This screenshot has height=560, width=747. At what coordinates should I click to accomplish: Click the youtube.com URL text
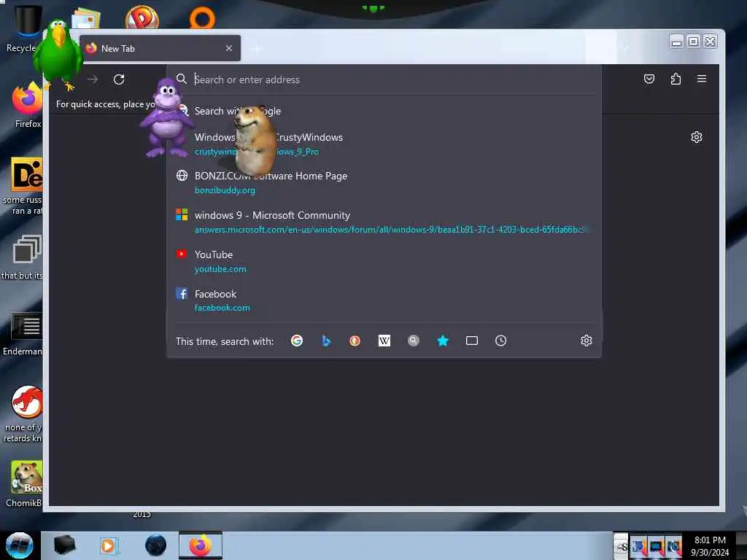[x=220, y=269]
